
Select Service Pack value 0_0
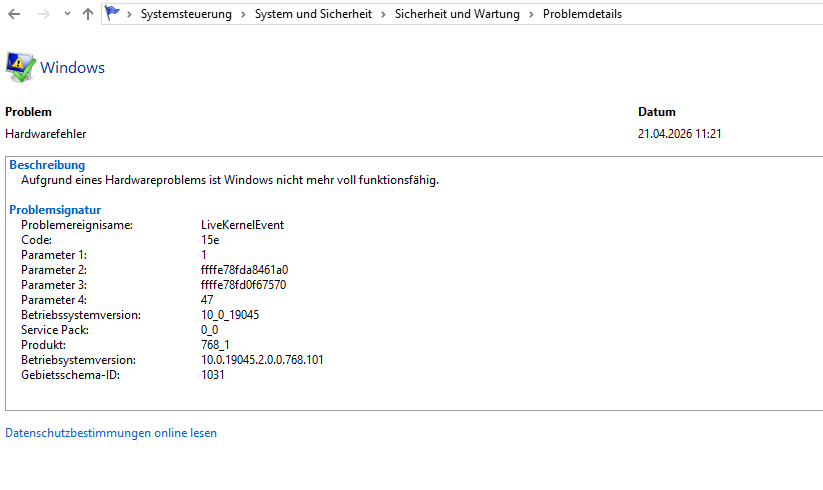pos(209,330)
